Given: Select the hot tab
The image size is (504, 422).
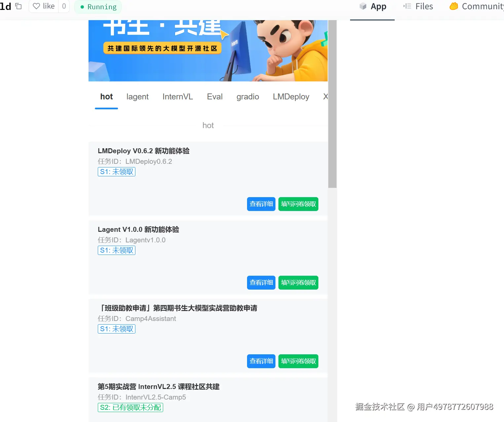Looking at the screenshot, I should coord(106,97).
